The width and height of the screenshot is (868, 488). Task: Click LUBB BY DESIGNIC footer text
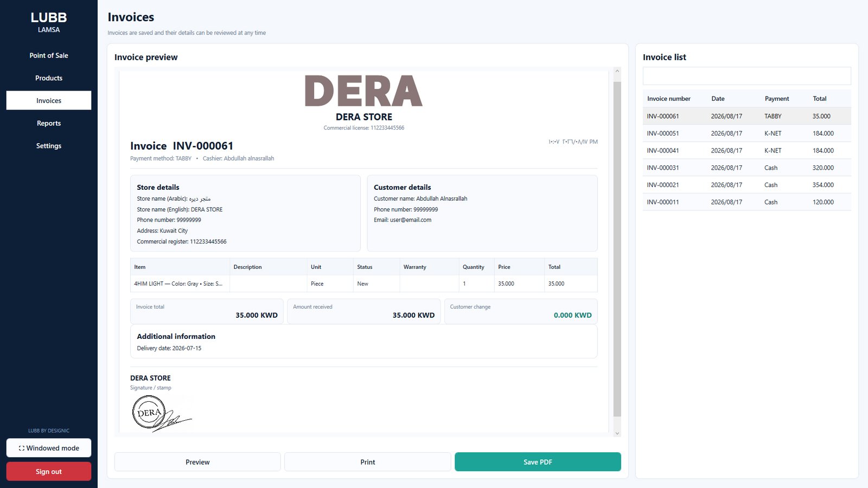point(49,431)
